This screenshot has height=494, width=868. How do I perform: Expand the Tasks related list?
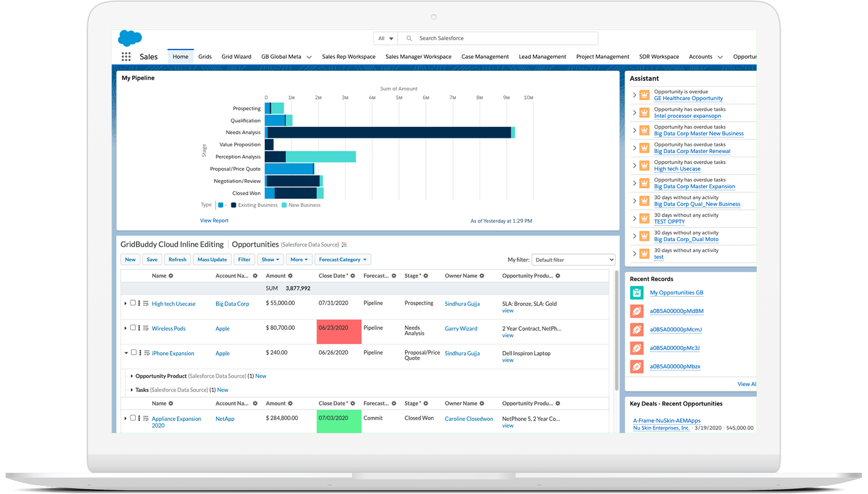[132, 390]
